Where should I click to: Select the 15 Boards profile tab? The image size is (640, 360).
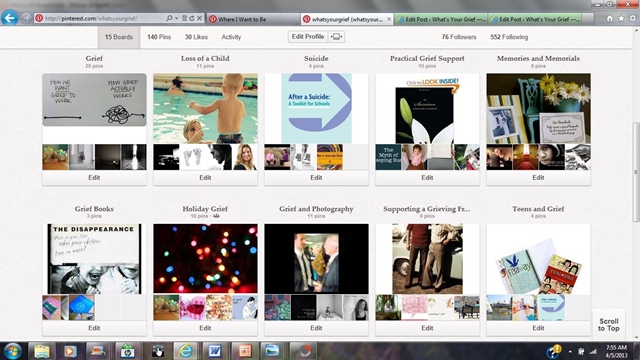point(119,37)
